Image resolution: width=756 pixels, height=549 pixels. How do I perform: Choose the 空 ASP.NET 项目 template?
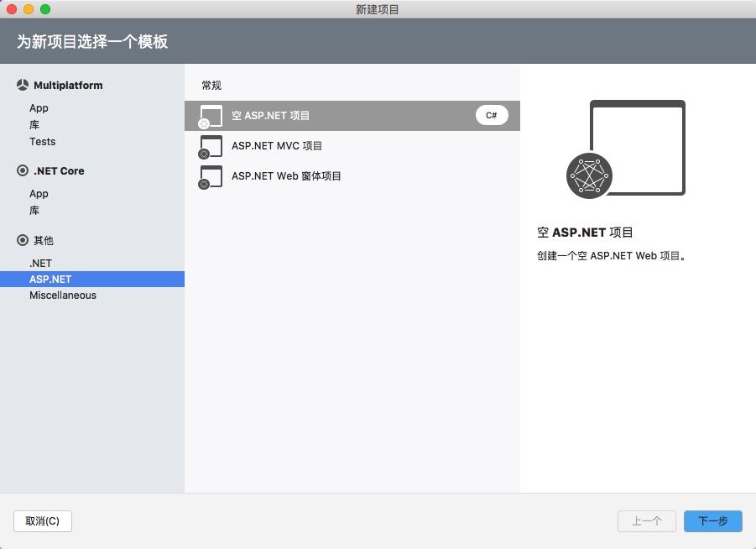click(x=352, y=116)
